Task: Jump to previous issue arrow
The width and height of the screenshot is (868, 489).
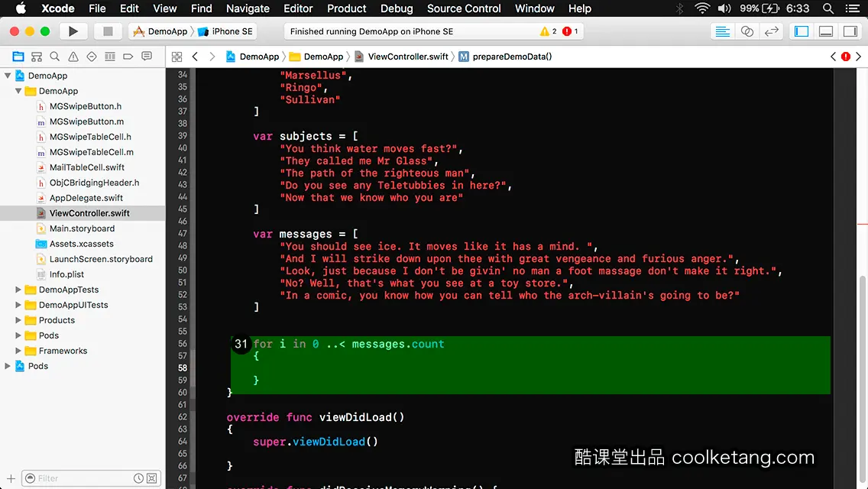Action: [833, 57]
